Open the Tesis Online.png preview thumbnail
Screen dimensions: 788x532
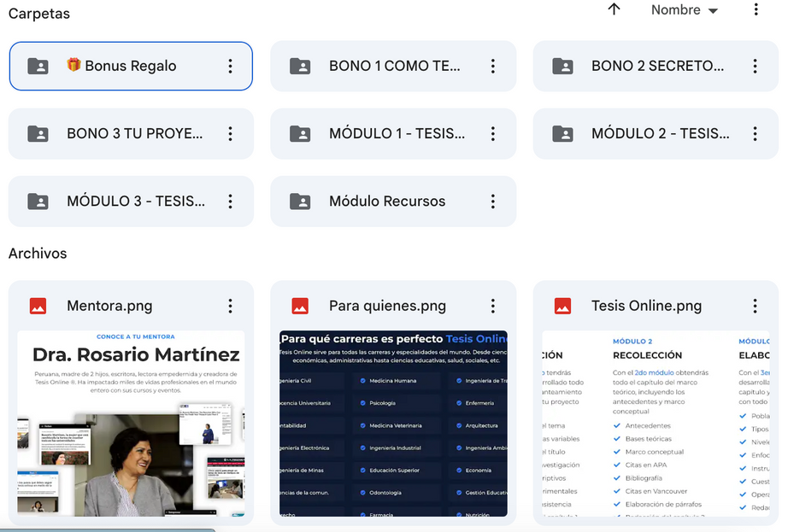[656, 423]
